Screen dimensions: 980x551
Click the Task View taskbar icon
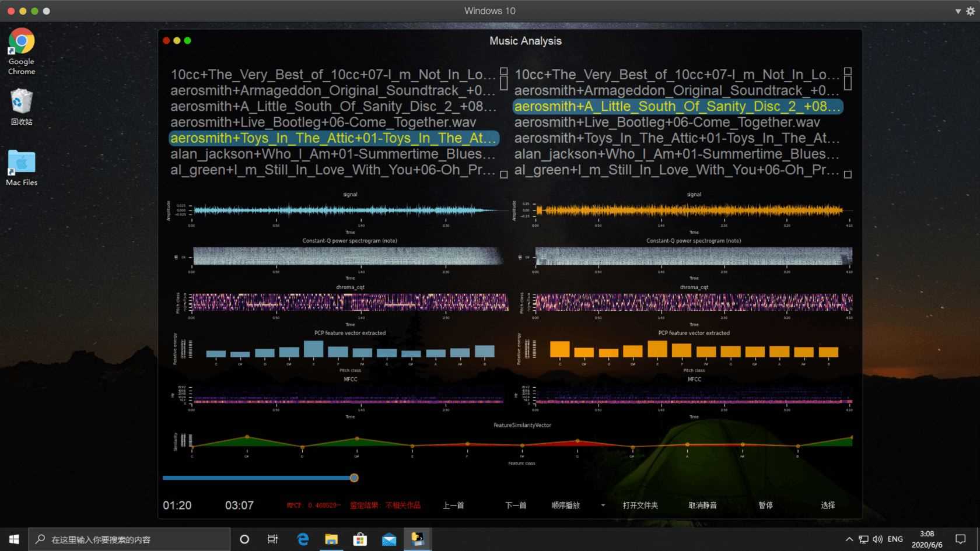tap(272, 539)
